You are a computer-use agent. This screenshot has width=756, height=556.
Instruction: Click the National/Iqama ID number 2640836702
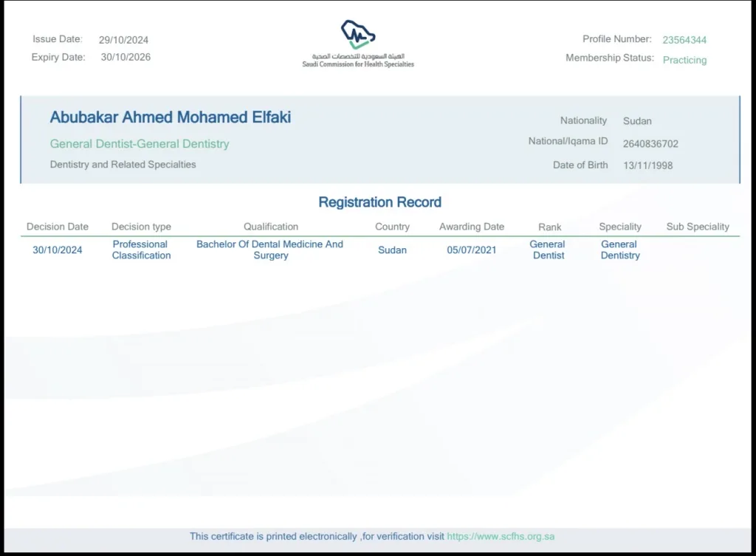[650, 144]
